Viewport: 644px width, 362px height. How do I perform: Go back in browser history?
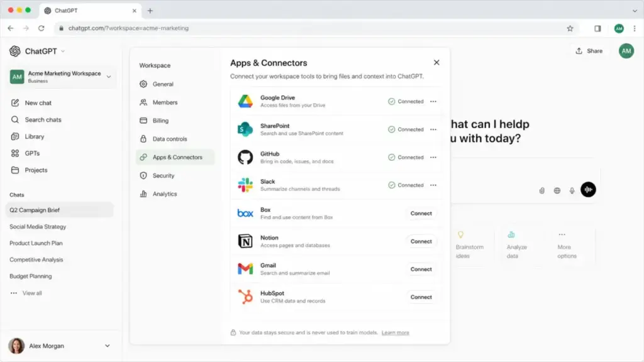(11, 28)
